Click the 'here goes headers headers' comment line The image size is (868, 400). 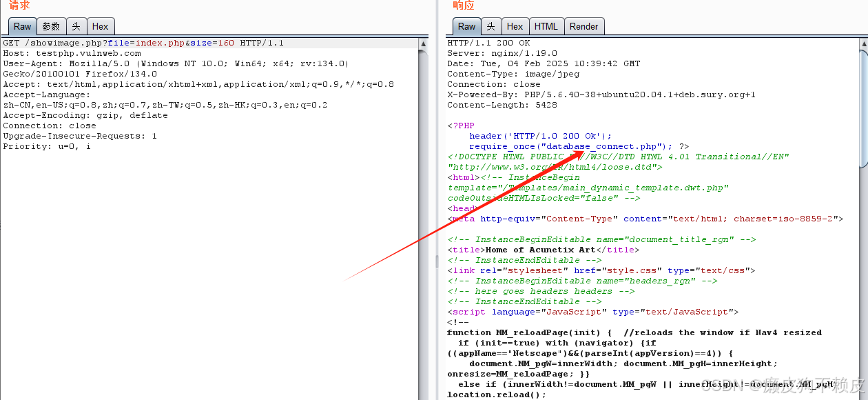[541, 291]
